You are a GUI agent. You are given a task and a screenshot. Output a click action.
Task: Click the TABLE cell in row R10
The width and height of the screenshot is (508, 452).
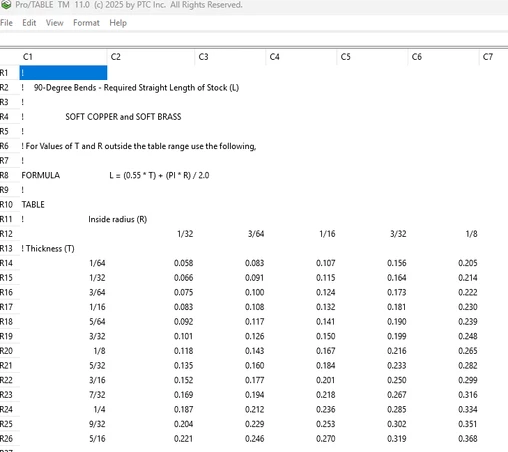pyautogui.click(x=33, y=205)
